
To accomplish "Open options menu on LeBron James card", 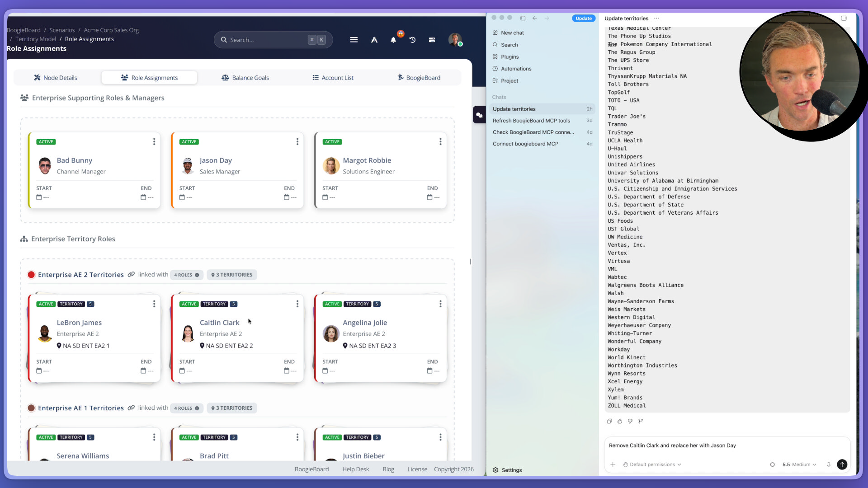I will 154,304.
